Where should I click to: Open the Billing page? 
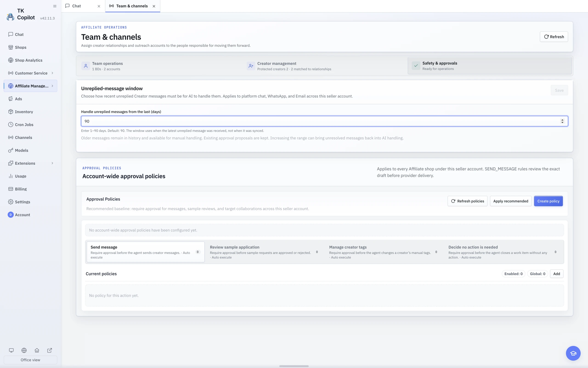click(x=30, y=189)
